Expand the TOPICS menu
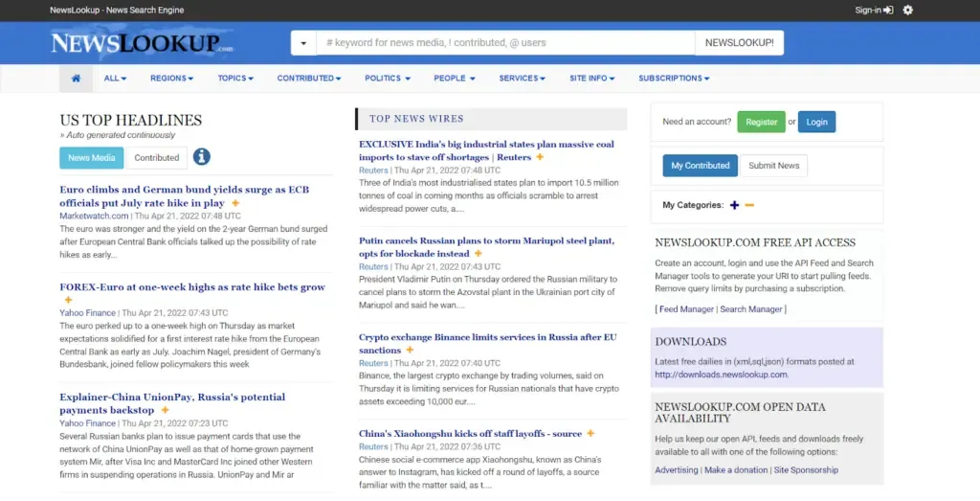The width and height of the screenshot is (980, 501). (x=235, y=79)
